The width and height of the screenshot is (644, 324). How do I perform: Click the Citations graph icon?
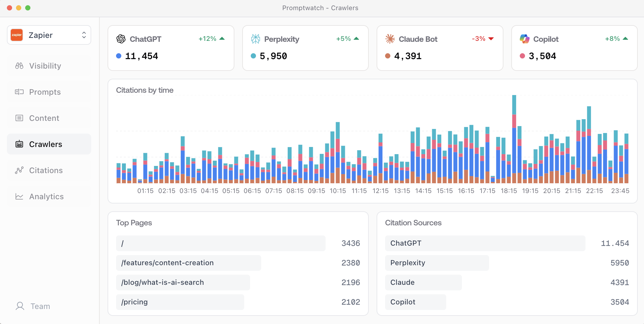19,170
